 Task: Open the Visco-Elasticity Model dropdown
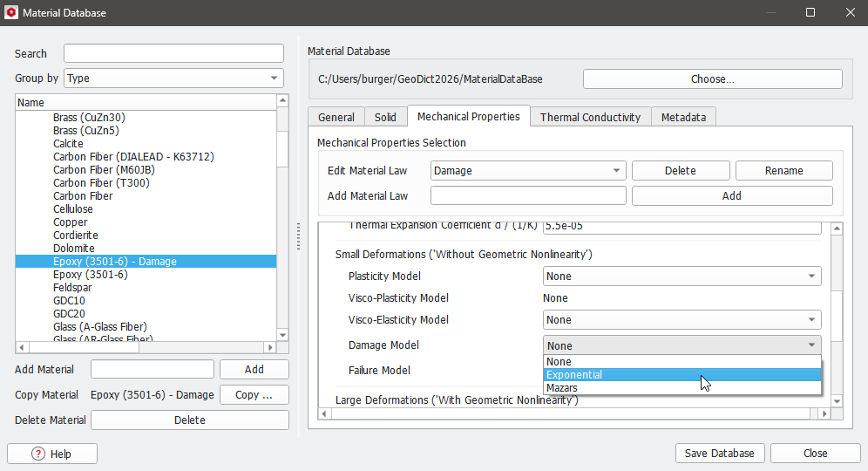pyautogui.click(x=682, y=320)
